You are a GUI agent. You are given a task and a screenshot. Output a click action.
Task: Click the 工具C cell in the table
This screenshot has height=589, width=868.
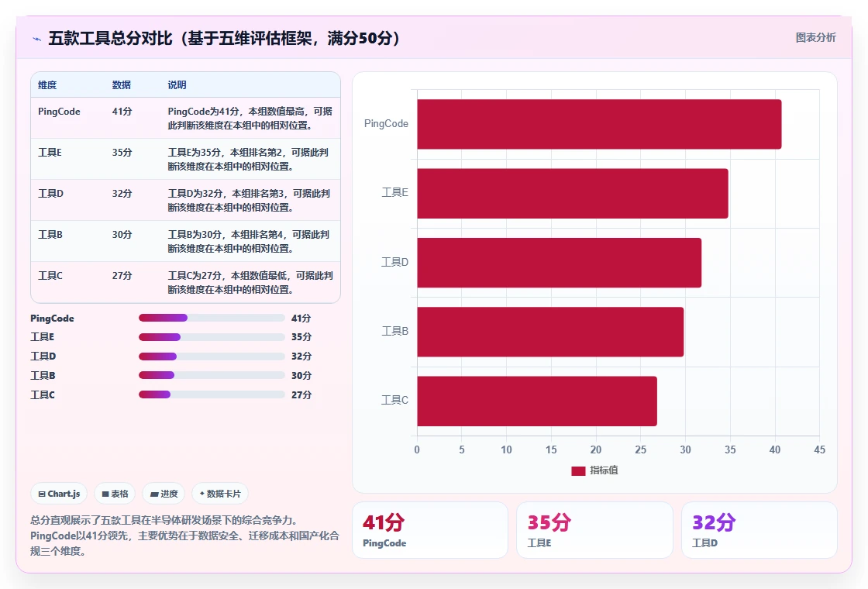50,275
